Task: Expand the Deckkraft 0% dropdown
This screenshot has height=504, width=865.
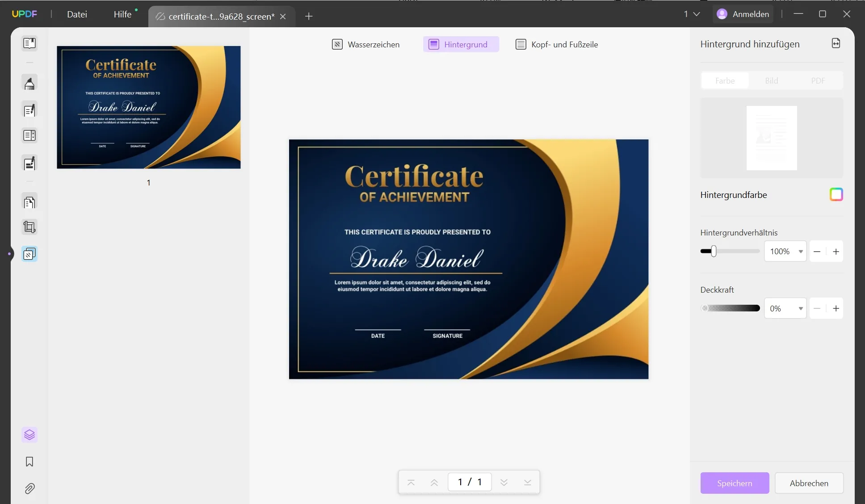Action: [800, 309]
